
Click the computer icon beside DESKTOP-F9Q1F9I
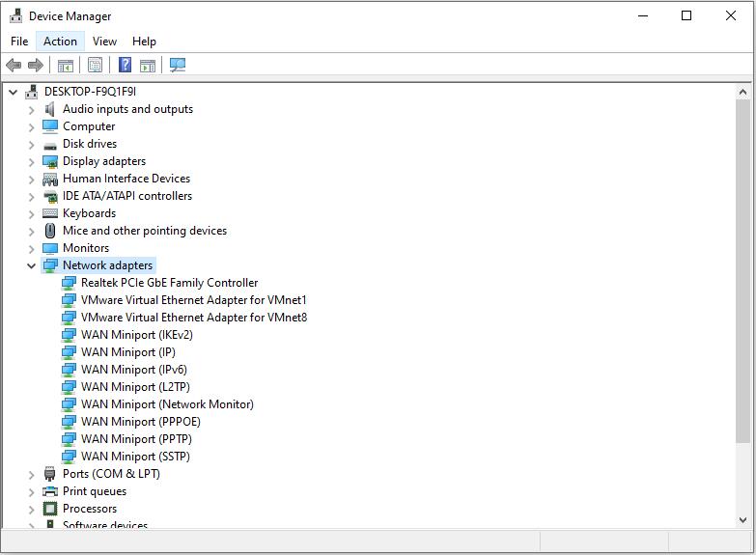(x=32, y=92)
